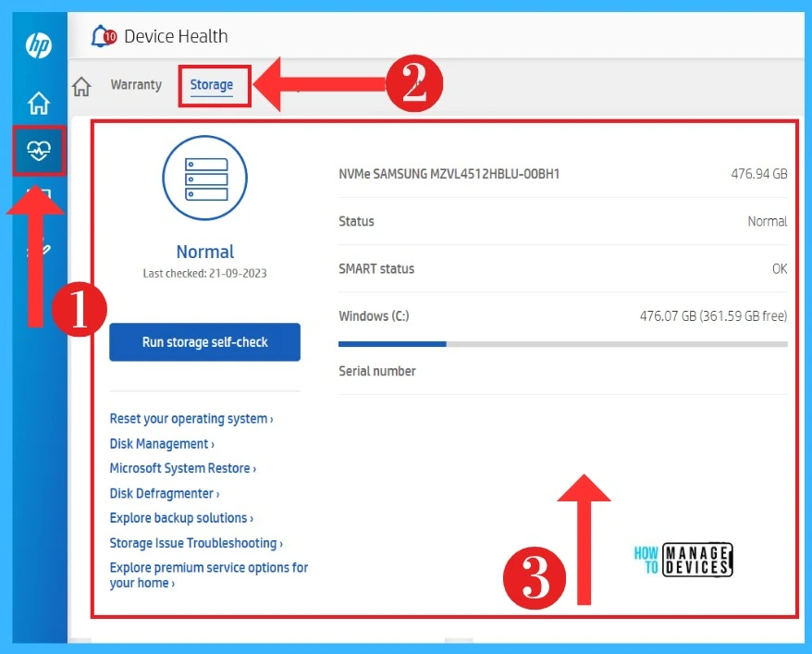Click the SMART status label
Screen dimensions: 812x654
(376, 269)
